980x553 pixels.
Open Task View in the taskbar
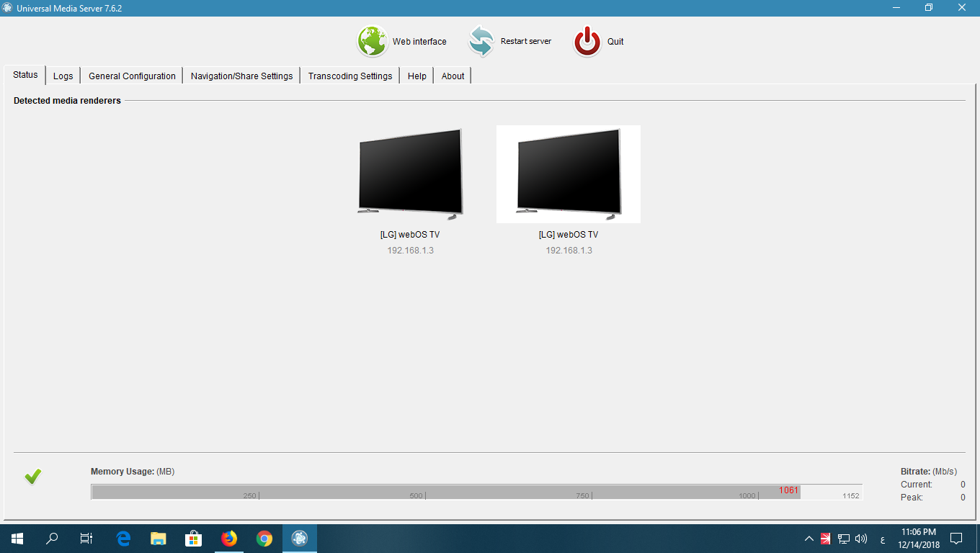coord(86,539)
